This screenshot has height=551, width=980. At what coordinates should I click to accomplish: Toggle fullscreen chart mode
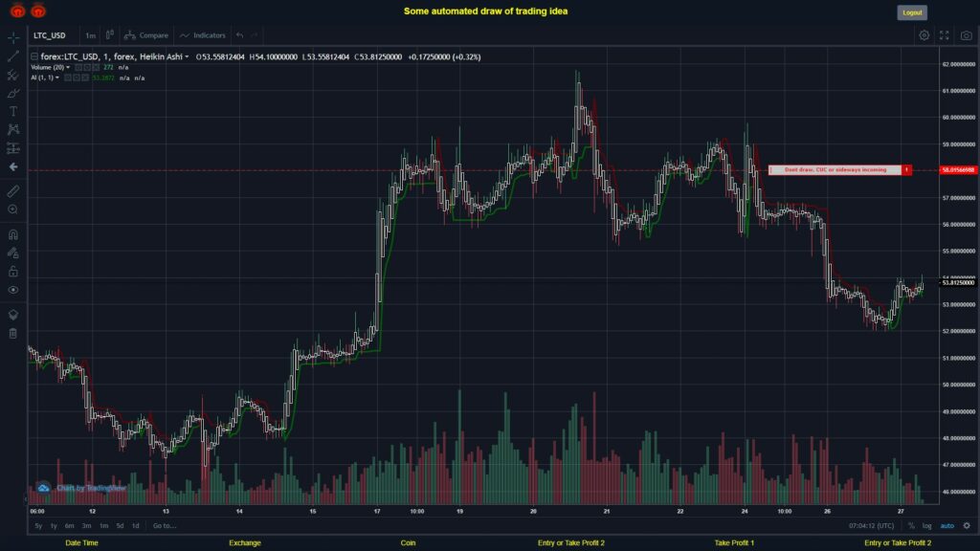(x=945, y=35)
